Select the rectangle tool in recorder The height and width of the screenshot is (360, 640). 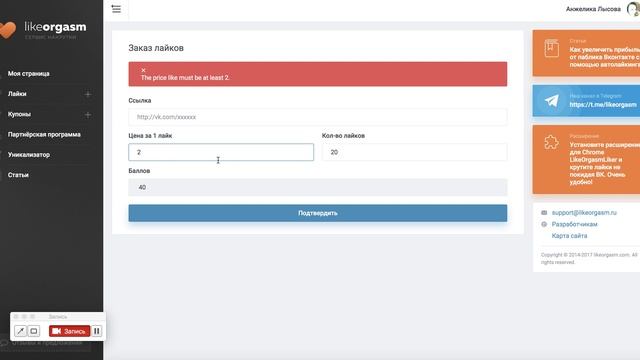[x=34, y=331]
